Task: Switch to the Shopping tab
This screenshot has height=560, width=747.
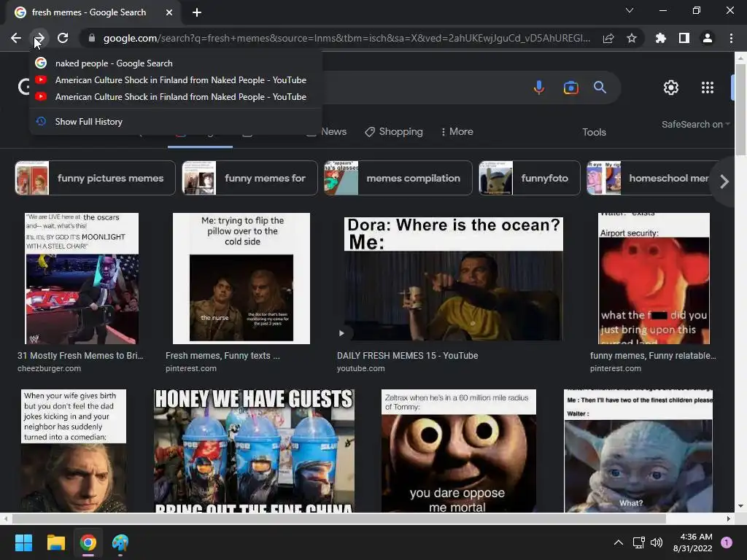Action: [x=394, y=131]
